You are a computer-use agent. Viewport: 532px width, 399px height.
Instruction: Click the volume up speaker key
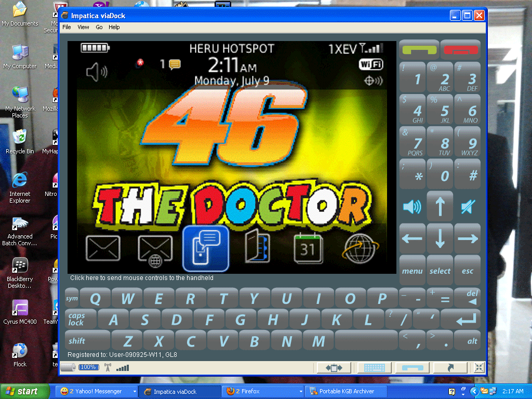pyautogui.click(x=412, y=206)
